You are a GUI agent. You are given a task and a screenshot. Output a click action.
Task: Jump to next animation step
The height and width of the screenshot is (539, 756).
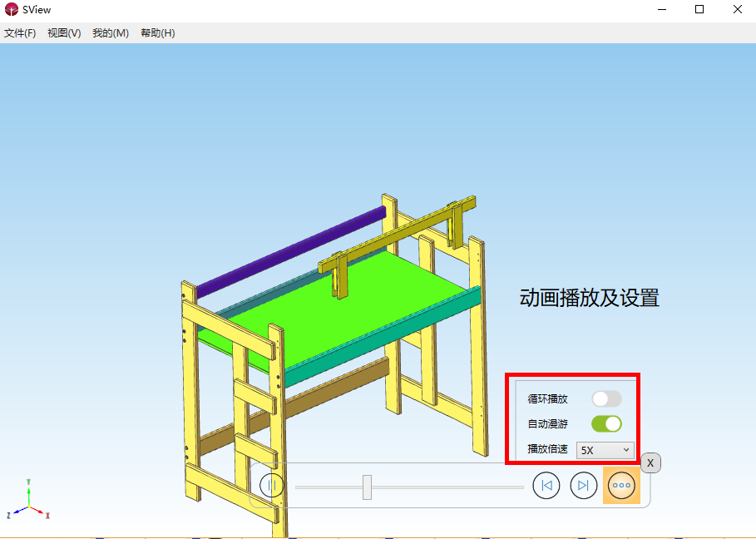pyautogui.click(x=583, y=485)
